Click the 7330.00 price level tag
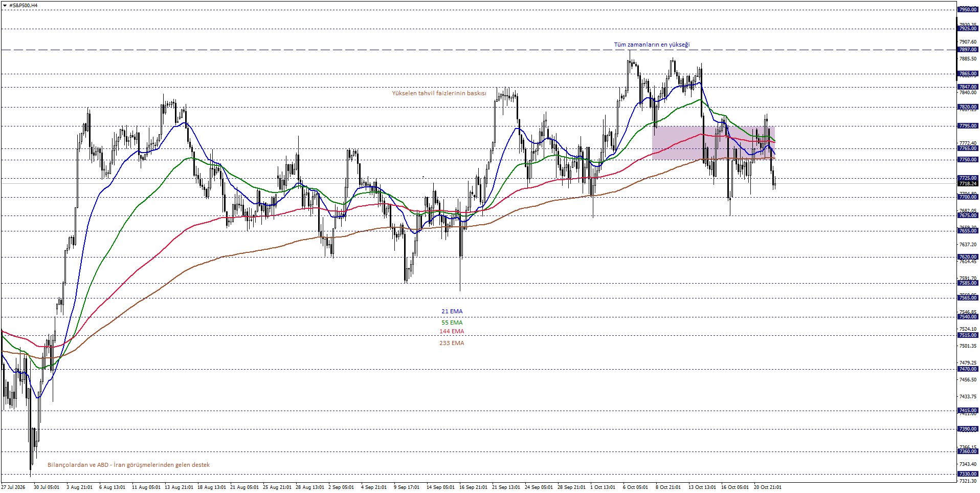 pos(968,474)
